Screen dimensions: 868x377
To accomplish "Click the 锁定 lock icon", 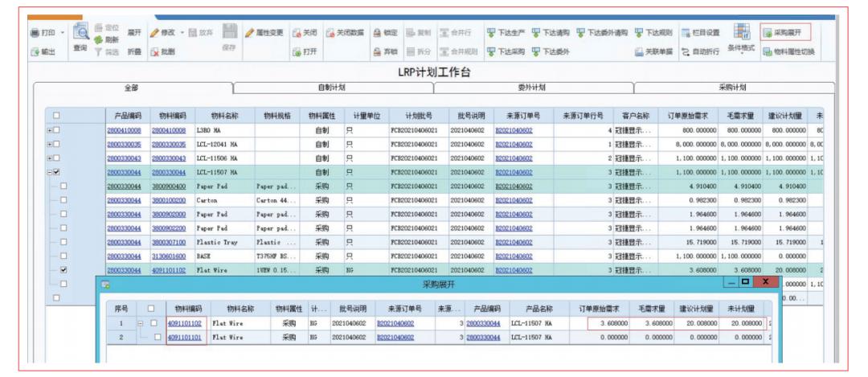I will click(x=377, y=33).
